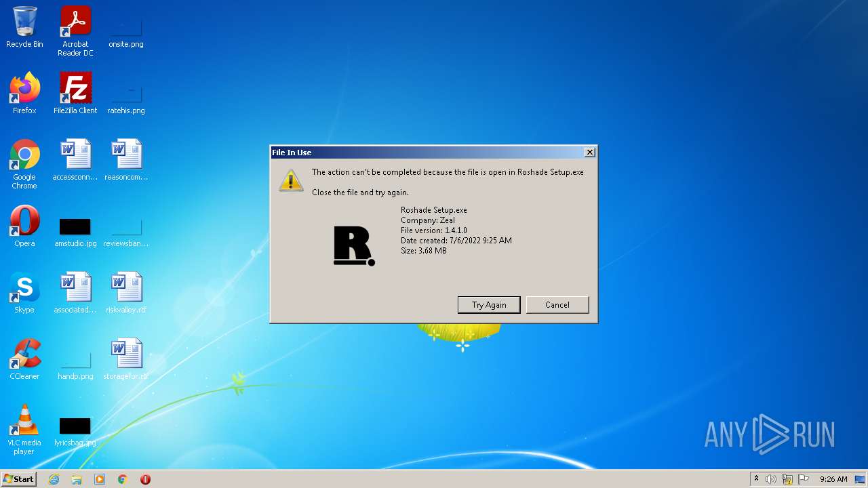Click 'File version: 1.4.1.0' text

[434, 230]
